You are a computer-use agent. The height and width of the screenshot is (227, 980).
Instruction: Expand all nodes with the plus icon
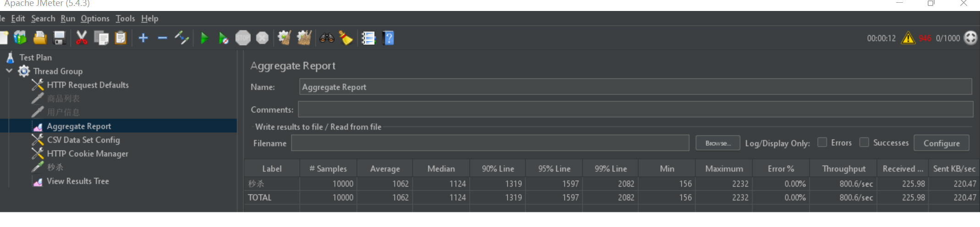pos(143,38)
